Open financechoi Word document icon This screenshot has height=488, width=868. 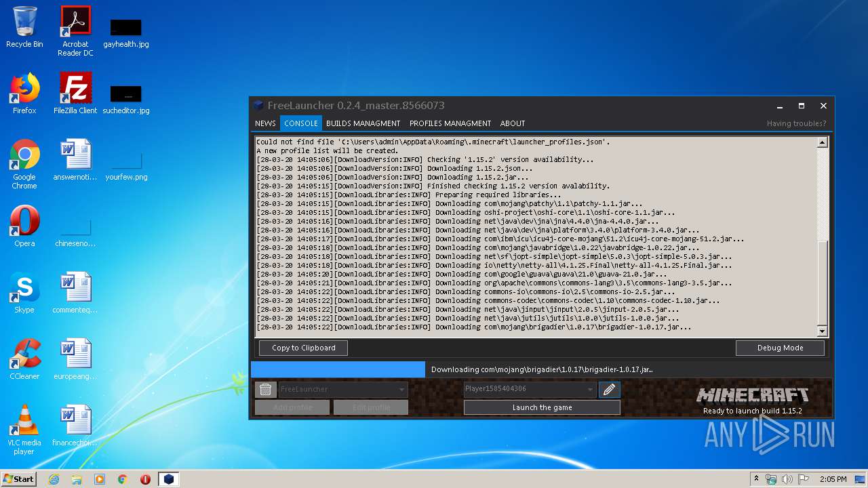pyautogui.click(x=75, y=426)
